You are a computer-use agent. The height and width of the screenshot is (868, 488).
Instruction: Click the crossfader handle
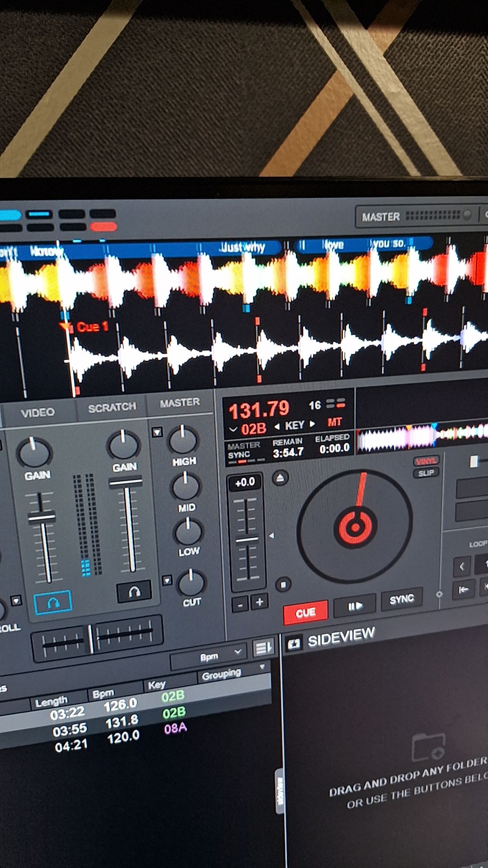click(91, 638)
